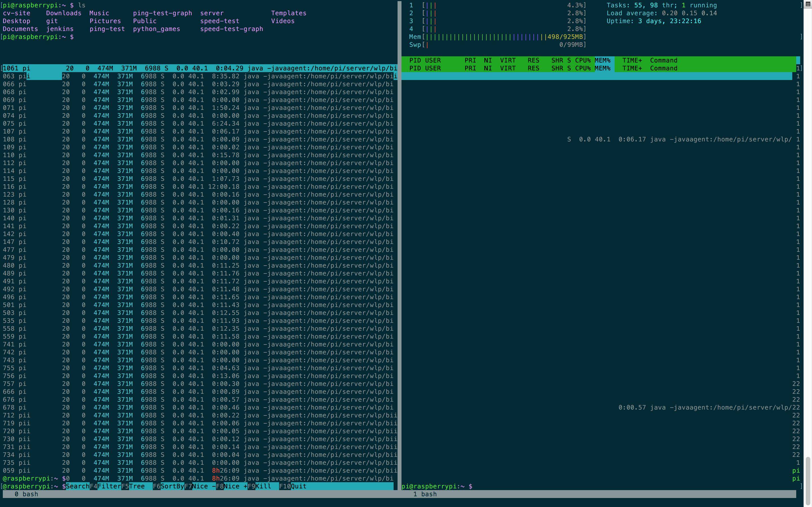Click the speed-test-graph directory in ls output

click(x=231, y=29)
